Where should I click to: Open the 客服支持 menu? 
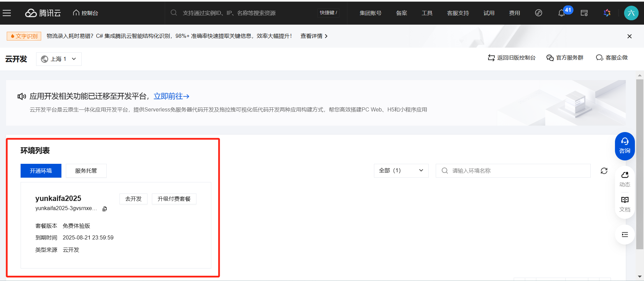click(458, 13)
